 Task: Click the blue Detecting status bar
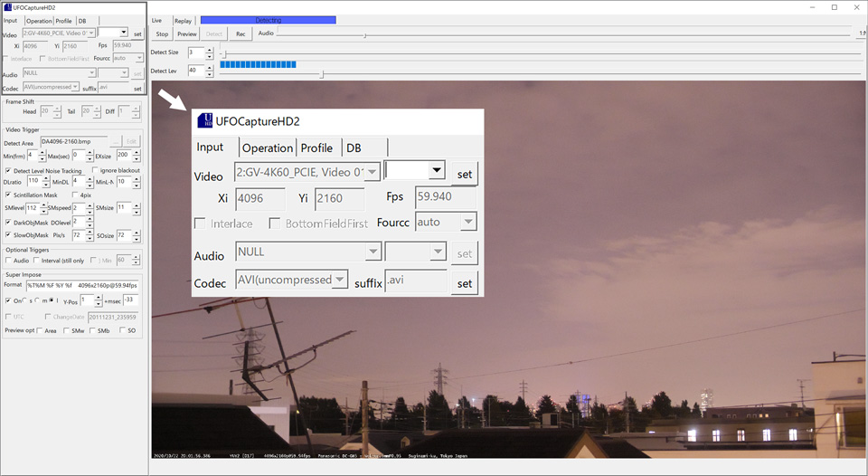(269, 20)
